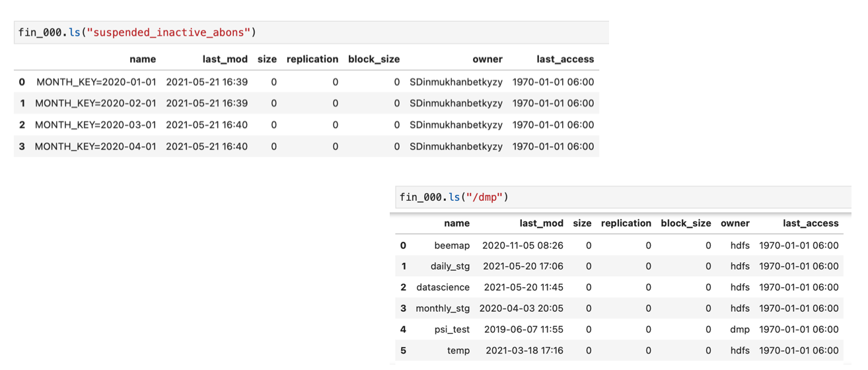
Task: Click the 2019-06-07 11:55 date of psi_test
Action: [523, 330]
